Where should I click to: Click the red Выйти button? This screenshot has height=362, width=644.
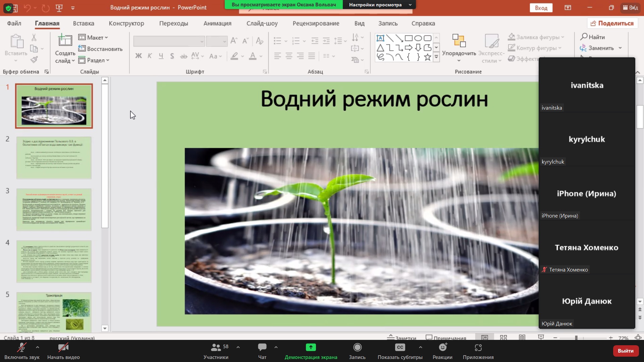pyautogui.click(x=625, y=351)
